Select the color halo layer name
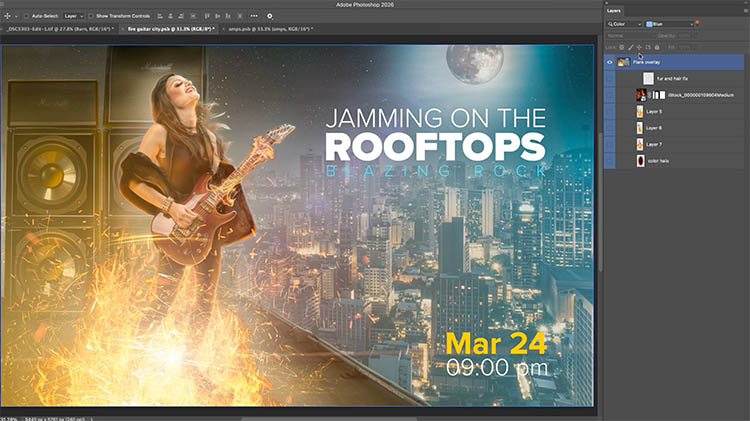Viewport: 750px width, 421px height. (658, 161)
